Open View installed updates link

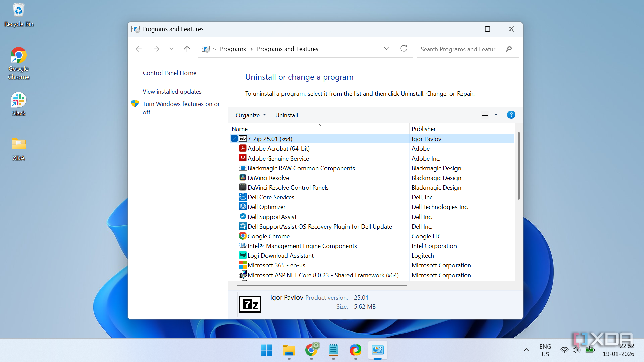click(172, 92)
